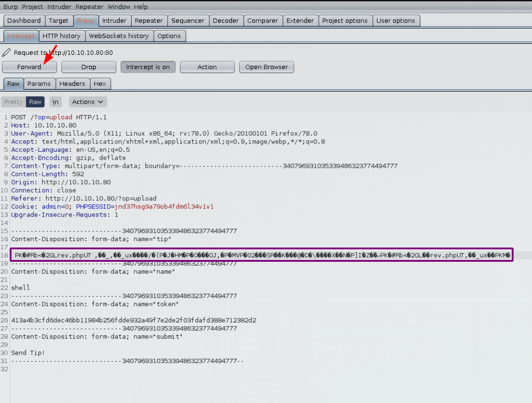Click the name="submit" Content-Disposition line
This screenshot has width=532, height=403.
(97, 337)
